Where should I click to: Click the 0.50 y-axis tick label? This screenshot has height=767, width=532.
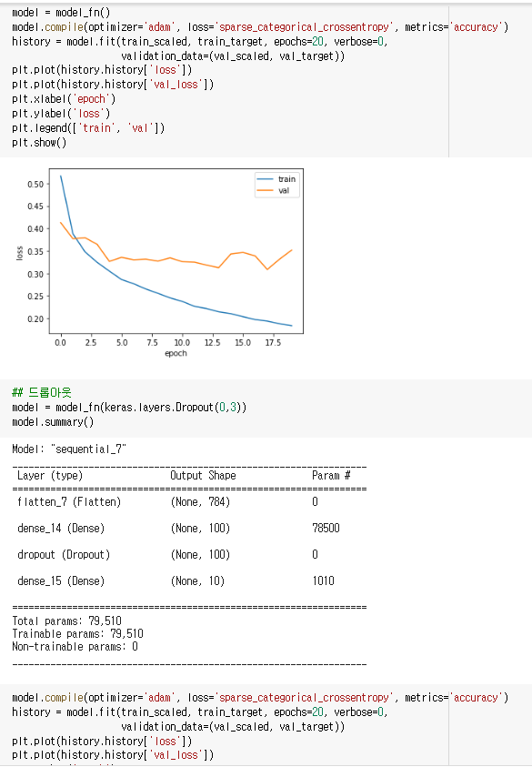(x=35, y=185)
